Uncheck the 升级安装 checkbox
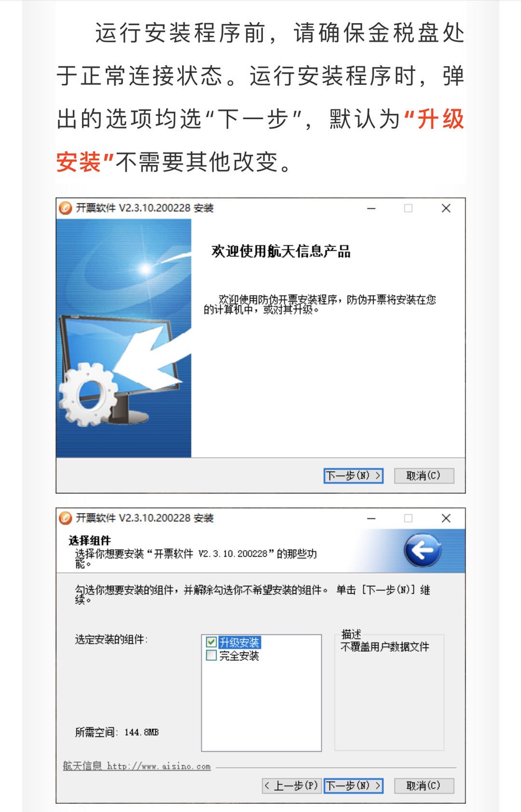Viewport: 521px width, 812px height. (x=211, y=642)
